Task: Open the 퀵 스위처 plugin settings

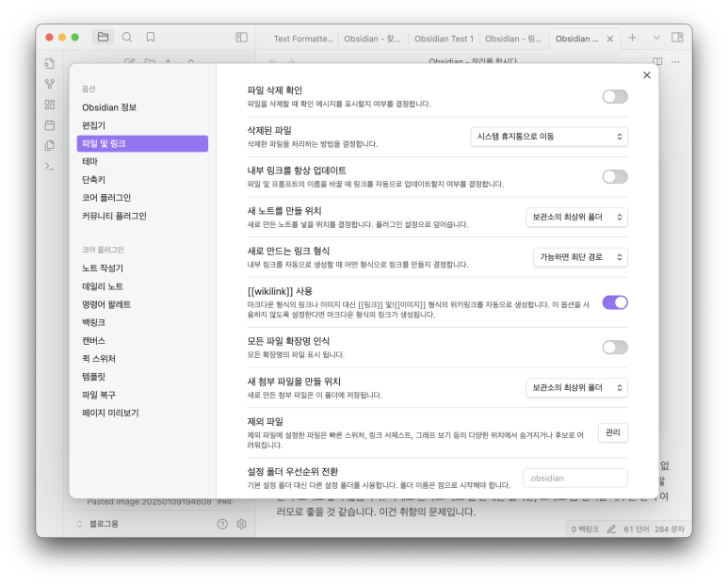Action: [x=142, y=359]
